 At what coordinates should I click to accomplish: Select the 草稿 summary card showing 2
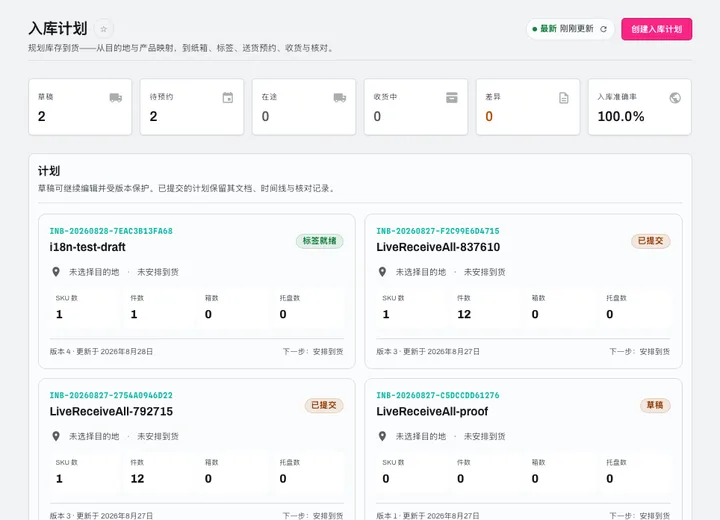click(80, 107)
